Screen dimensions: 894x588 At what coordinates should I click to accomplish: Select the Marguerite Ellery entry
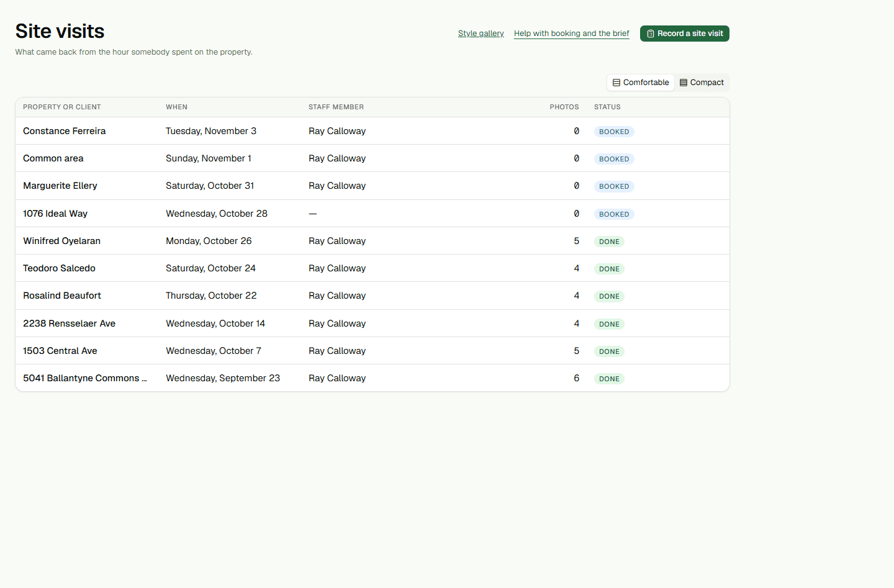point(372,186)
